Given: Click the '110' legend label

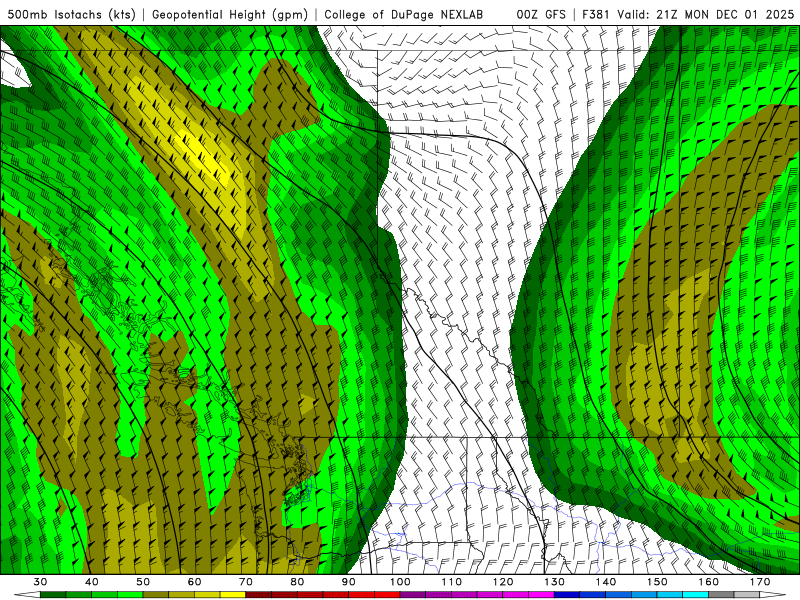Looking at the screenshot, I should pyautogui.click(x=452, y=582).
